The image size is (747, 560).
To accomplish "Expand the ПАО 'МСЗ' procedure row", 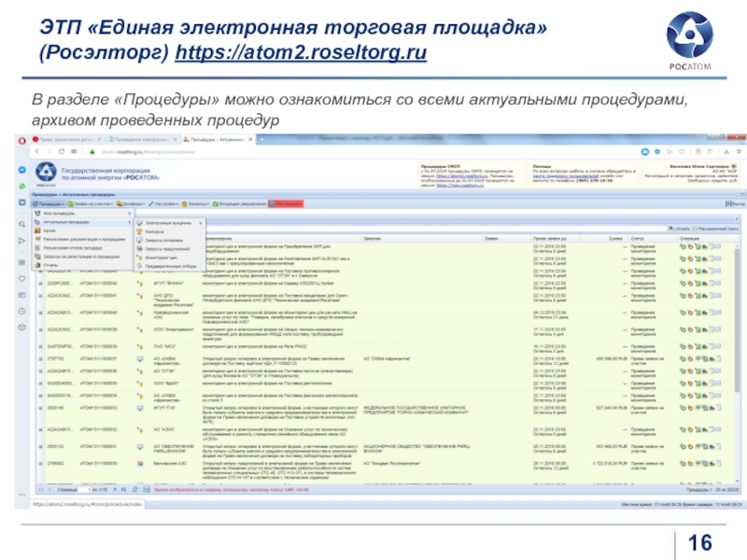I will pos(40,346).
